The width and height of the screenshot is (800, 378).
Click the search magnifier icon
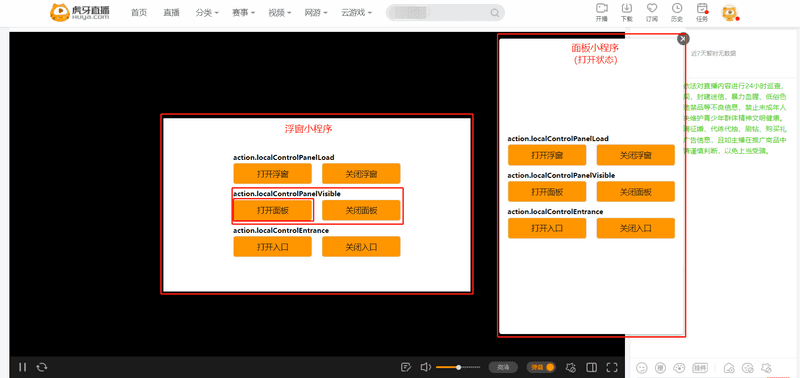click(494, 13)
